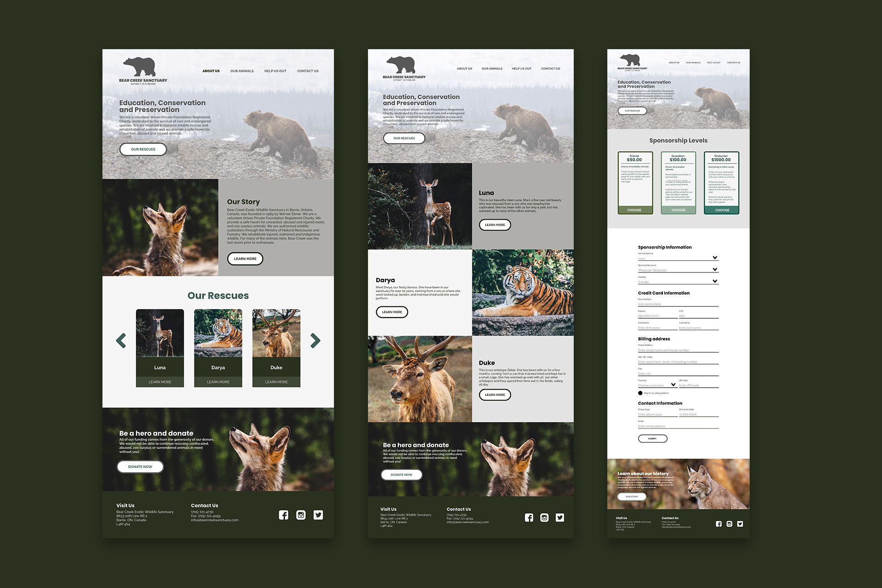The width and height of the screenshot is (882, 588).
Task: Select Twitter icon in sponsorship page mockup footer
Action: [740, 524]
